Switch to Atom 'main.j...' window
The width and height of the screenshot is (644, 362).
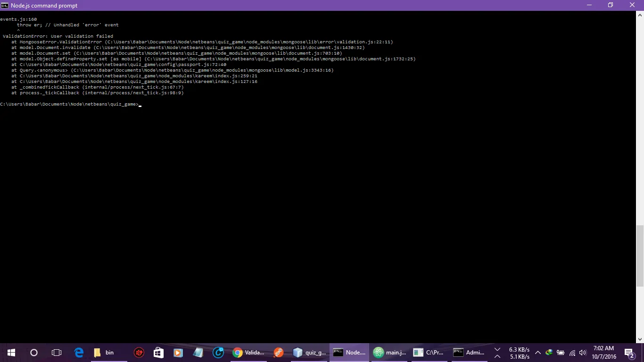click(389, 353)
